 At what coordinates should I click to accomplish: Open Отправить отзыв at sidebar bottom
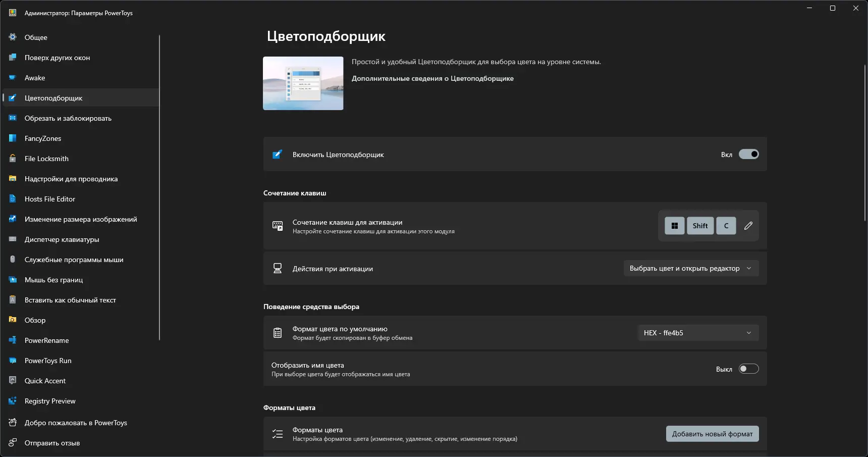tap(52, 443)
